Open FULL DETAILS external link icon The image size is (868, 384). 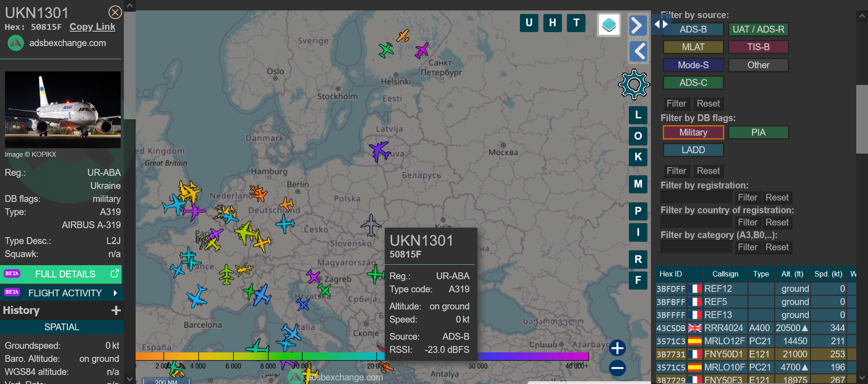click(x=115, y=274)
